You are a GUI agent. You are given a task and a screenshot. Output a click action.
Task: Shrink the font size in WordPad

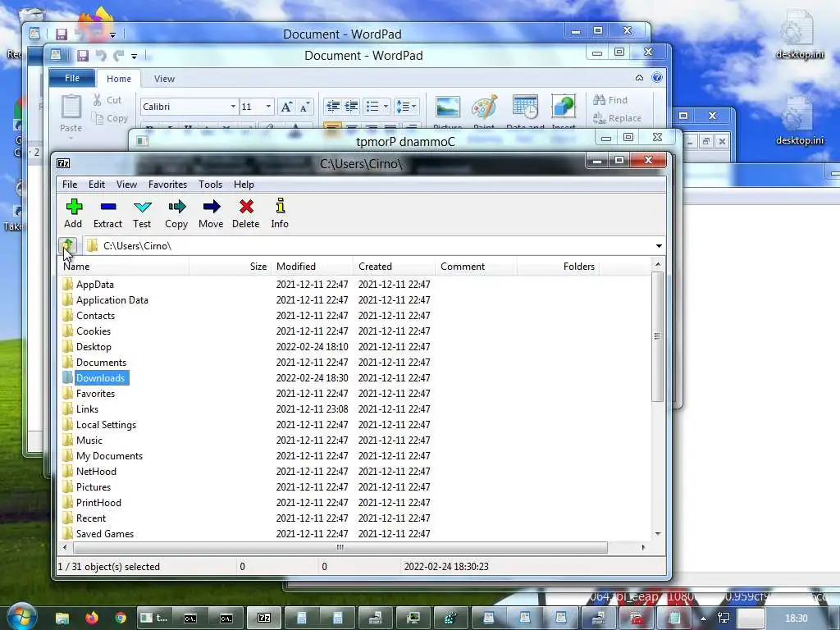(304, 107)
